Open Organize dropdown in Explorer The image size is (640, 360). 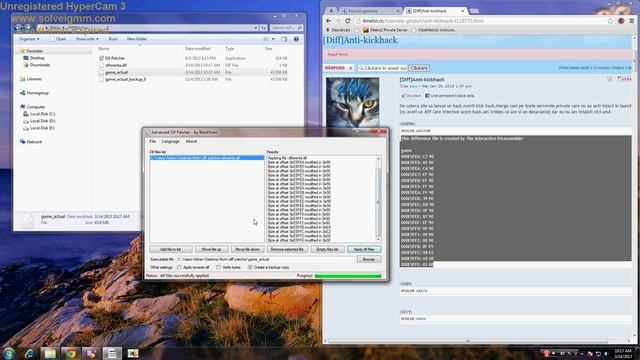pyautogui.click(x=29, y=39)
